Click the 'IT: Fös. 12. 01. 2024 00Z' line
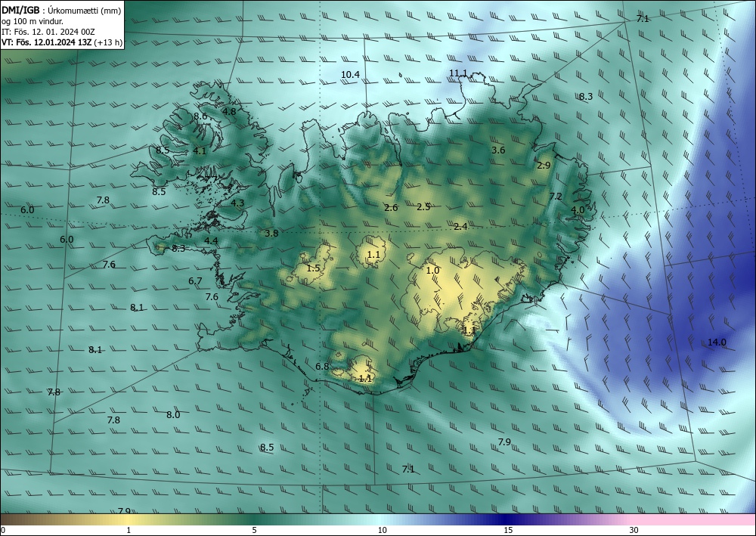 pos(48,32)
